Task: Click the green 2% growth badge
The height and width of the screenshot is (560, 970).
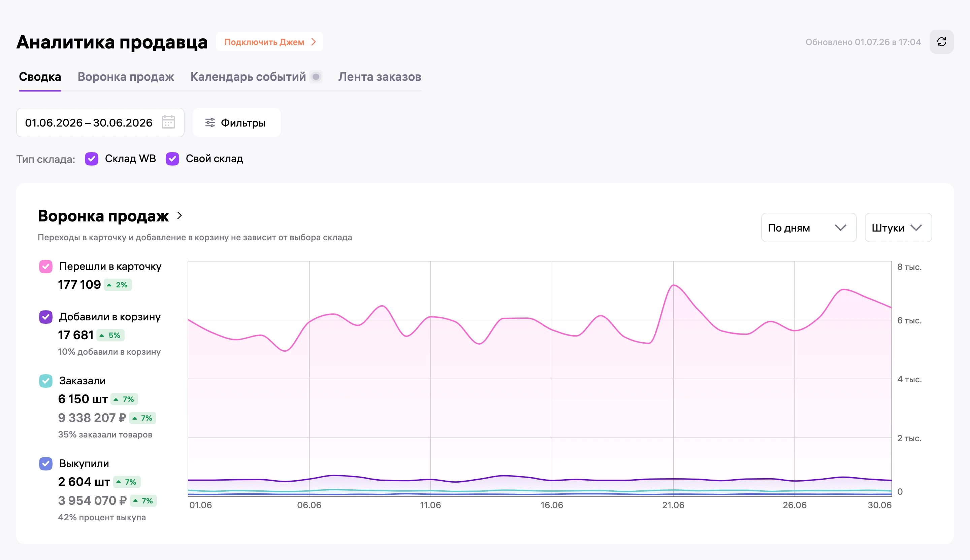Action: [x=118, y=285]
